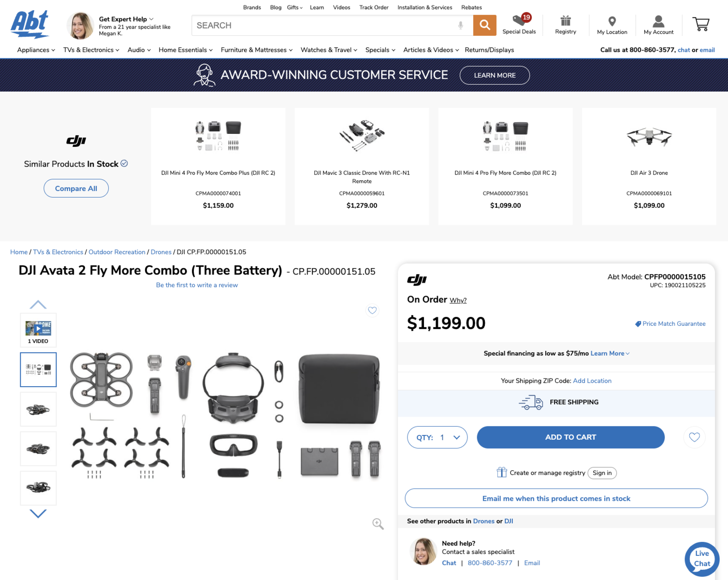The width and height of the screenshot is (728, 580).
Task: Add to wishlist heart beside Add to Cart
Action: [x=695, y=437]
